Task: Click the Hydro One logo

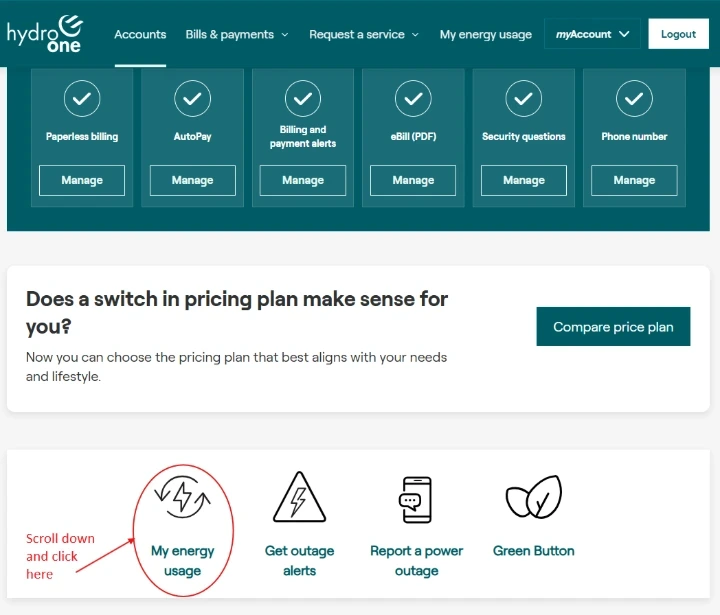Action: coord(45,33)
